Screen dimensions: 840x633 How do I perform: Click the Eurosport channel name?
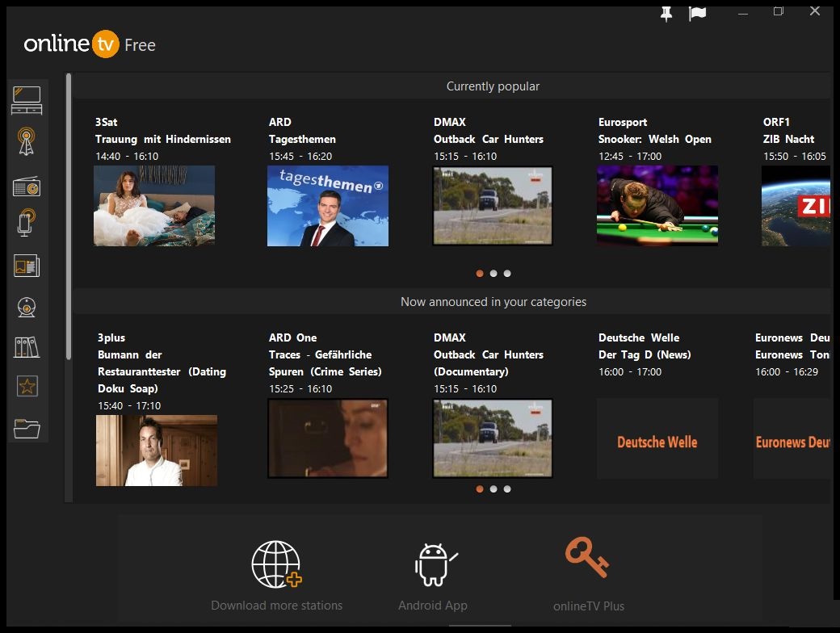point(623,122)
